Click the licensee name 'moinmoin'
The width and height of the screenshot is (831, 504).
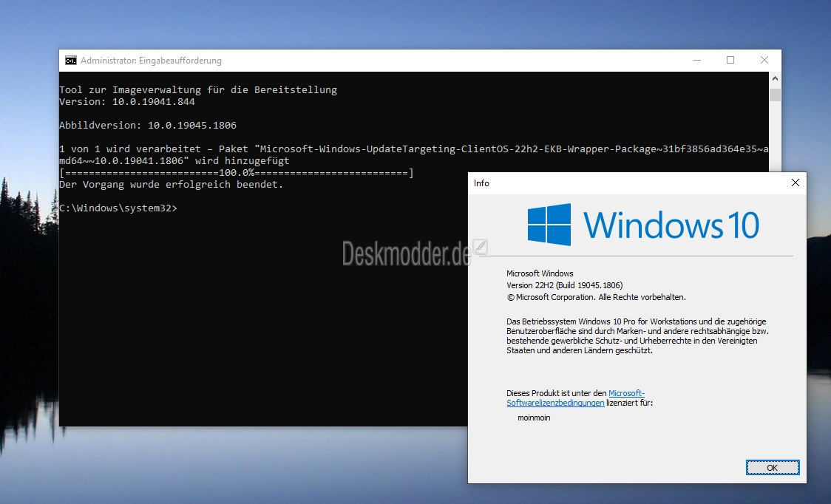pos(534,418)
